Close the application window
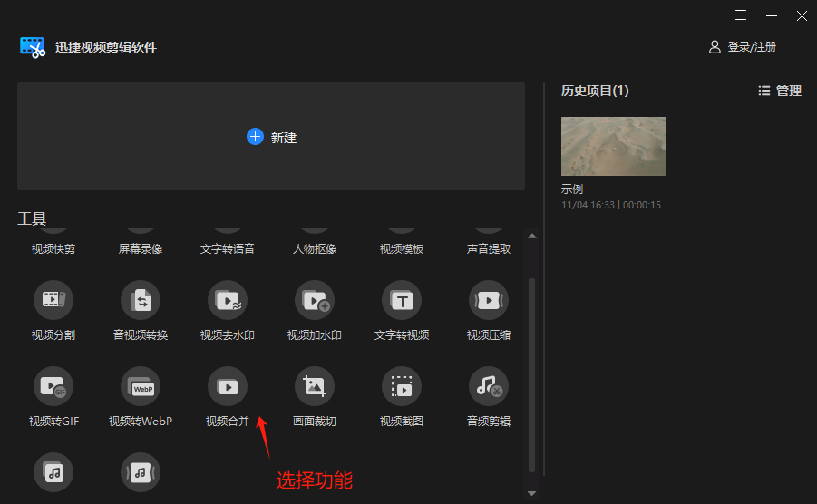The height and width of the screenshot is (504, 817). pyautogui.click(x=802, y=15)
